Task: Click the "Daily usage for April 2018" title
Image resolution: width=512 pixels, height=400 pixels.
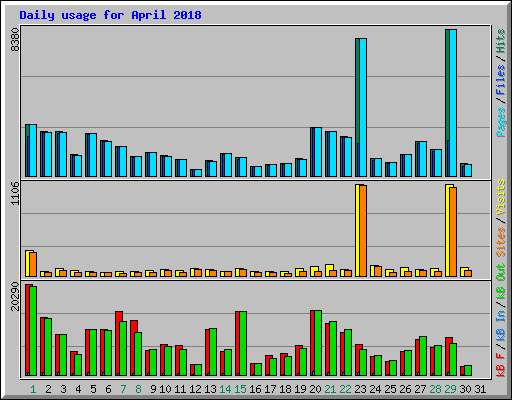Action: coord(110,15)
